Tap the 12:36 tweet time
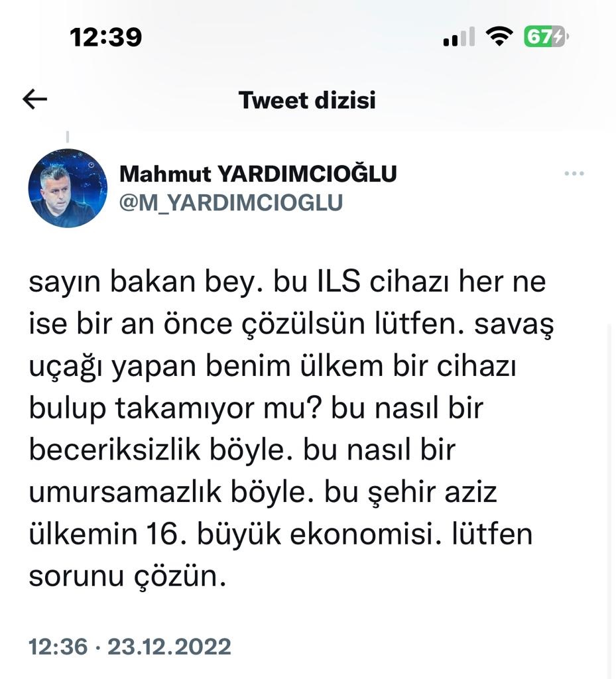The height and width of the screenshot is (679, 616). coord(58,646)
